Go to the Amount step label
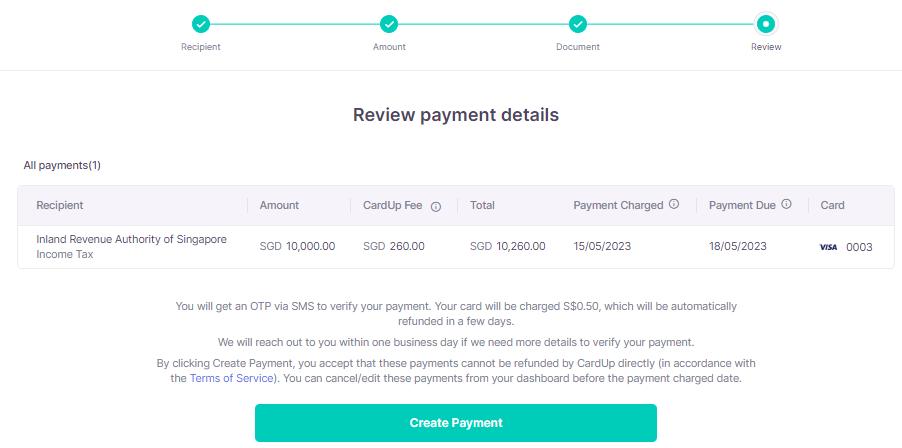 tap(389, 47)
